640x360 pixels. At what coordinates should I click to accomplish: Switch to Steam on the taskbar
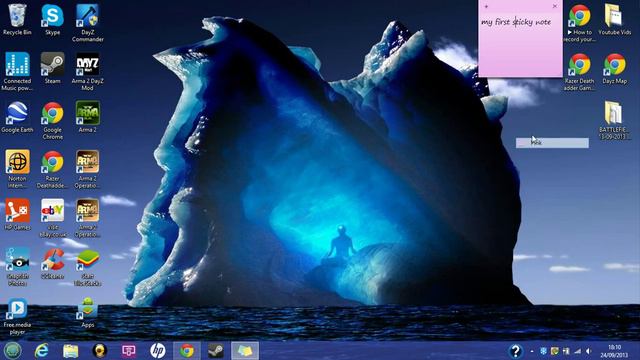click(x=216, y=351)
